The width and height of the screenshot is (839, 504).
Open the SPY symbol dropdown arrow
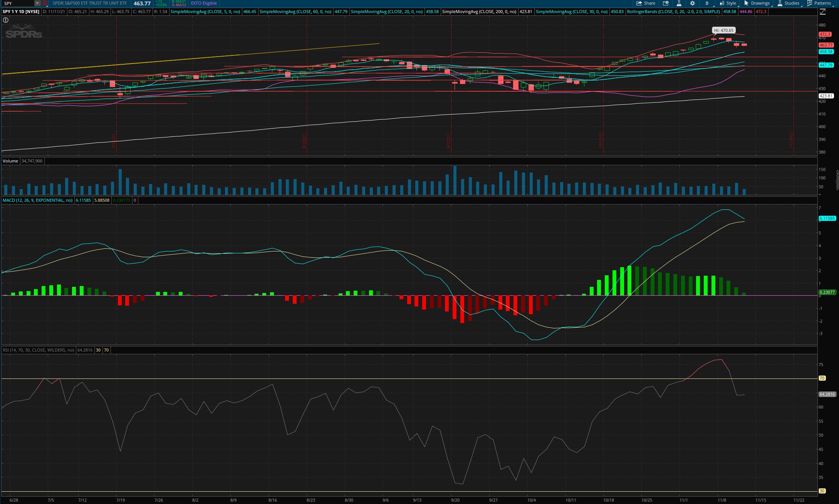(37, 3)
